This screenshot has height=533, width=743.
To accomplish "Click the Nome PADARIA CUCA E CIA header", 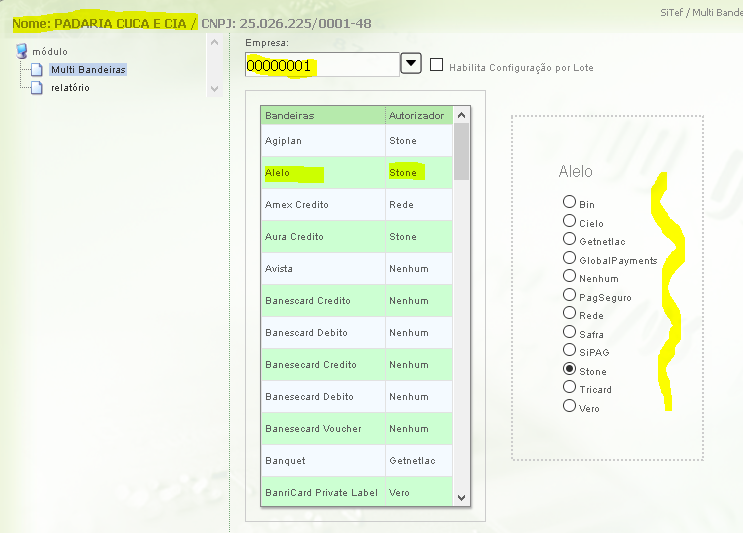I will [x=100, y=24].
